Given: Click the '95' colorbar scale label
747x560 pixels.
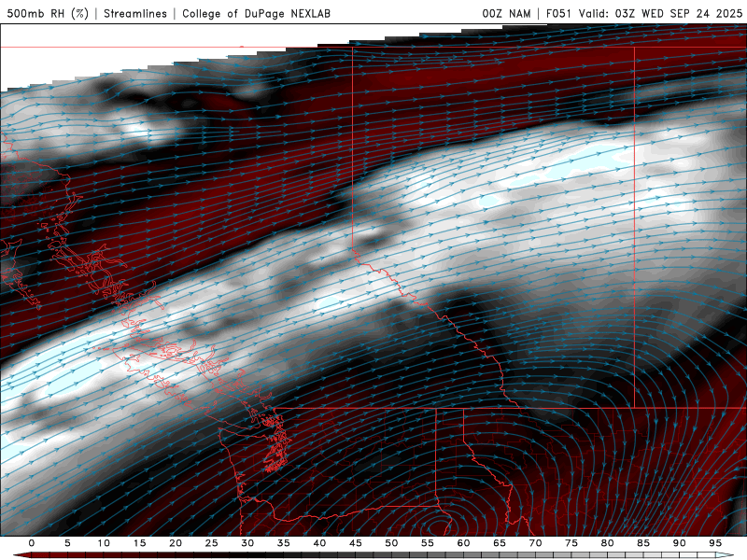Looking at the screenshot, I should coord(715,543).
